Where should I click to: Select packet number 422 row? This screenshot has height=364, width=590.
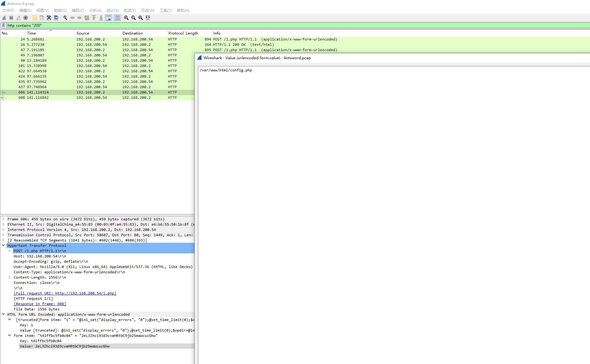[x=97, y=71]
